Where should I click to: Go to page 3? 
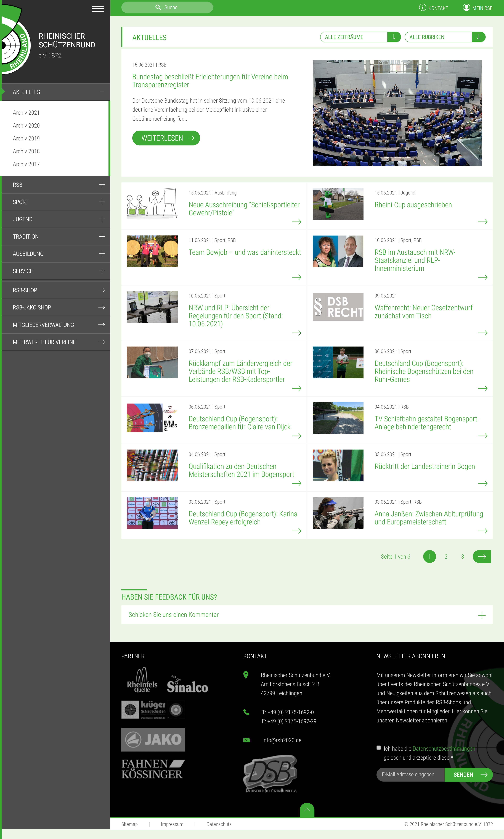tap(462, 556)
